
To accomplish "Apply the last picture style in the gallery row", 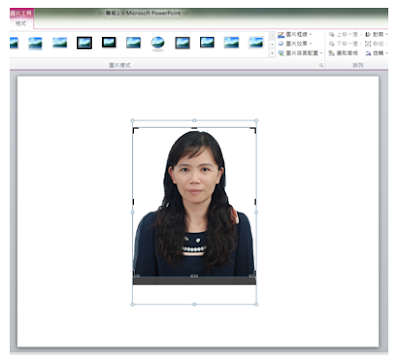I will 256,43.
